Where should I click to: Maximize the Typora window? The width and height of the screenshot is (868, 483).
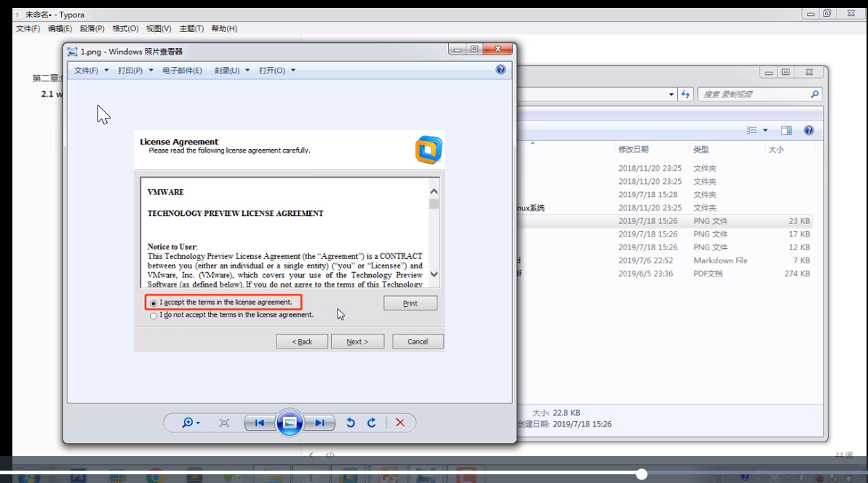click(x=827, y=13)
